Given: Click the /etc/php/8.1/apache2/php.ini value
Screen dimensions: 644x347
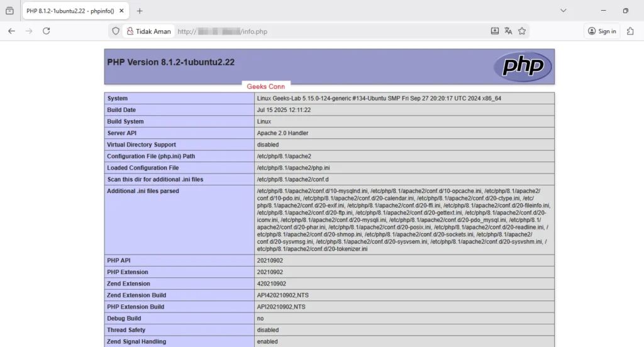Looking at the screenshot, I should point(293,168).
